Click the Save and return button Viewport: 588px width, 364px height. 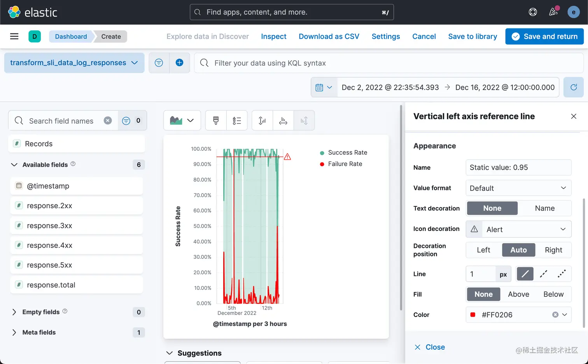point(544,37)
